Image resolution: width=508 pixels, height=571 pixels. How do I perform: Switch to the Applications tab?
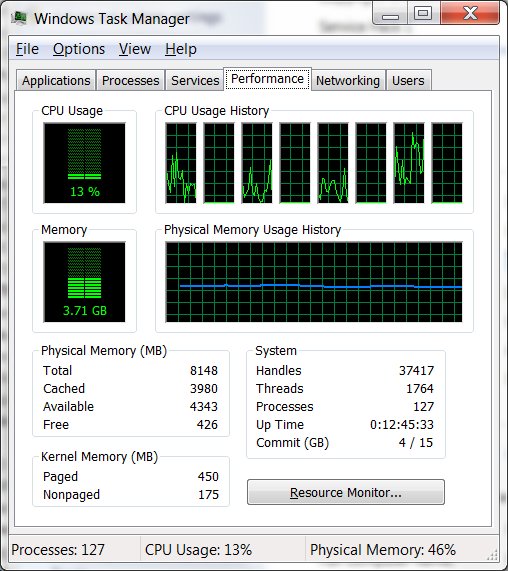[56, 80]
